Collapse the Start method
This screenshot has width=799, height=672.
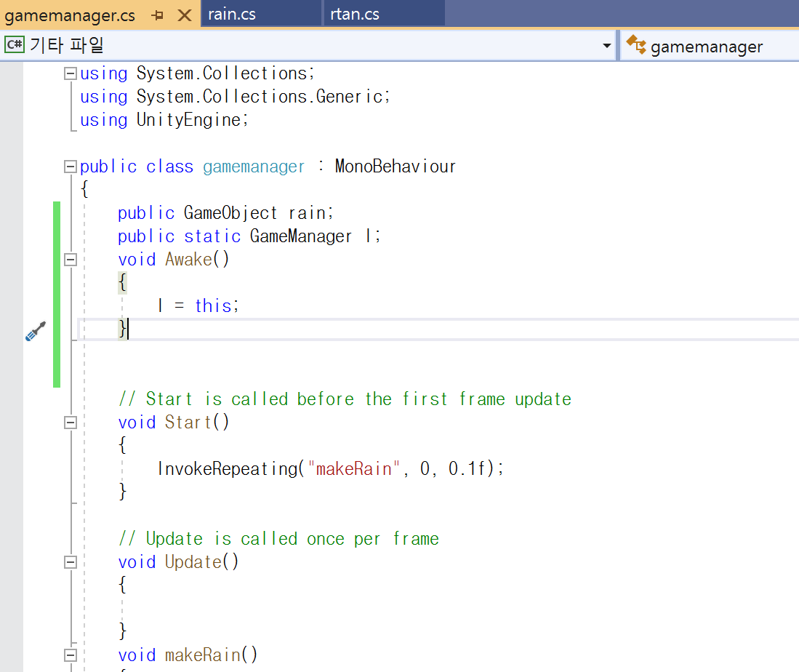pos(71,422)
